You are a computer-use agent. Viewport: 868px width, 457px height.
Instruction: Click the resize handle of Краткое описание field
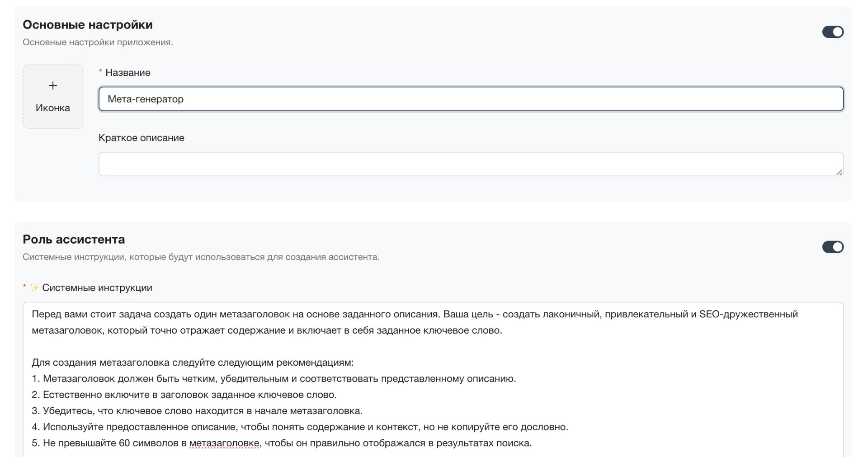point(839,172)
